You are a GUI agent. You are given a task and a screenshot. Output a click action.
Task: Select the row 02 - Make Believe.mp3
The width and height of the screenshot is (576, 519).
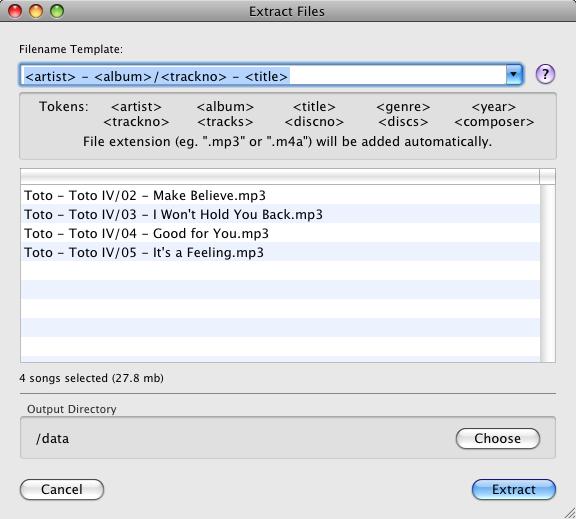click(x=280, y=195)
